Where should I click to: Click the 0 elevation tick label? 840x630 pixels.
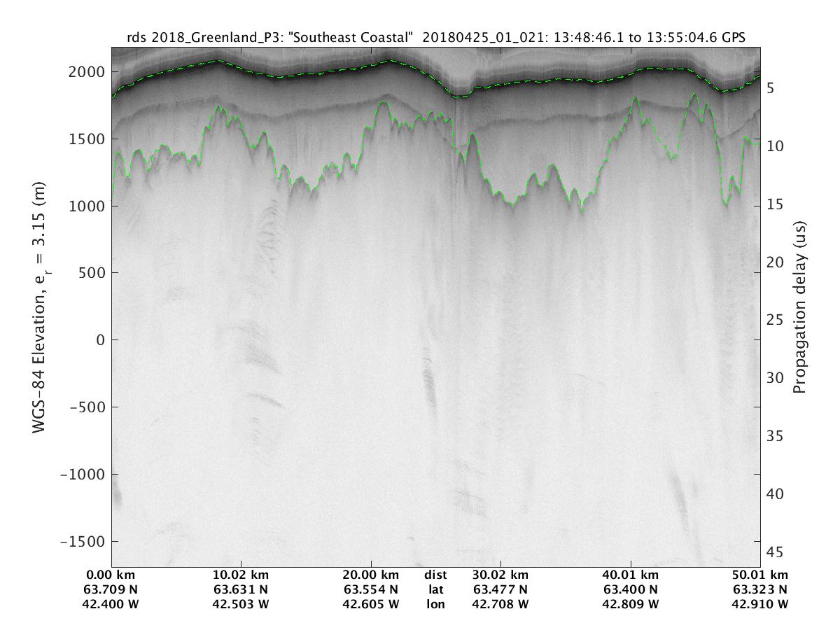[99, 340]
